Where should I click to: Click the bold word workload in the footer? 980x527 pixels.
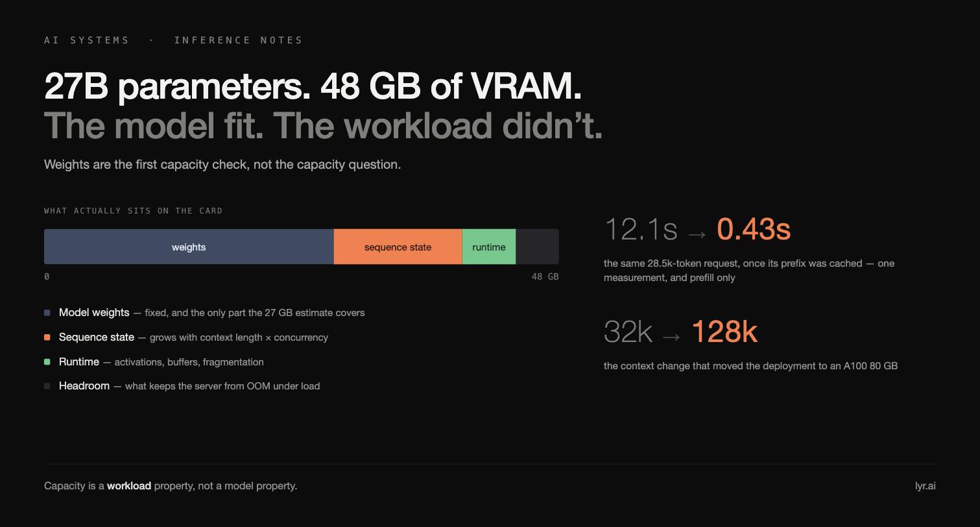tap(129, 486)
